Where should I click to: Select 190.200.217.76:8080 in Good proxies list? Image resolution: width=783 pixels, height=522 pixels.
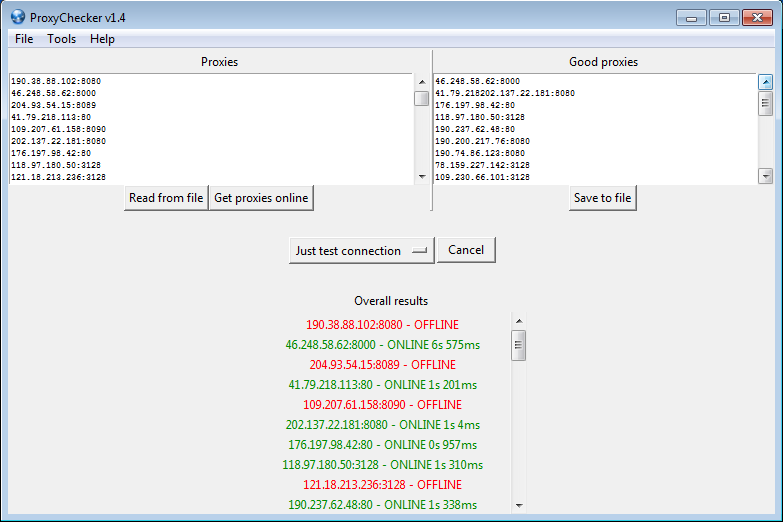[482, 141]
